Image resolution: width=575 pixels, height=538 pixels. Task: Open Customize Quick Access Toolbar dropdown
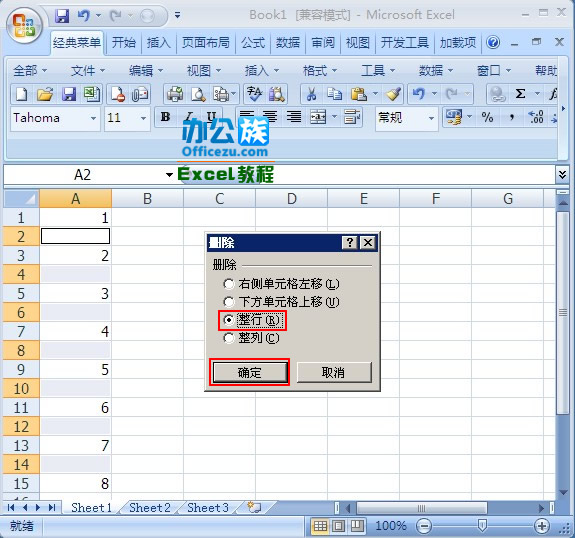coord(177,15)
